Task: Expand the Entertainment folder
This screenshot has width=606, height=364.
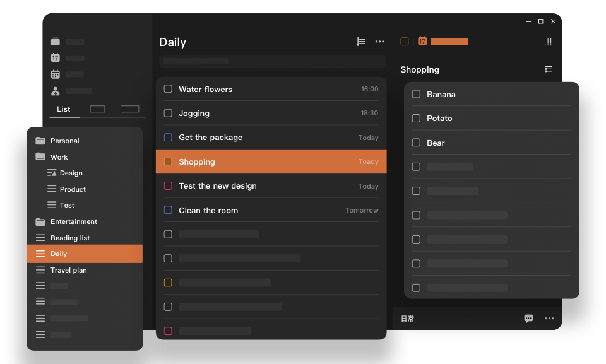Action: point(40,221)
